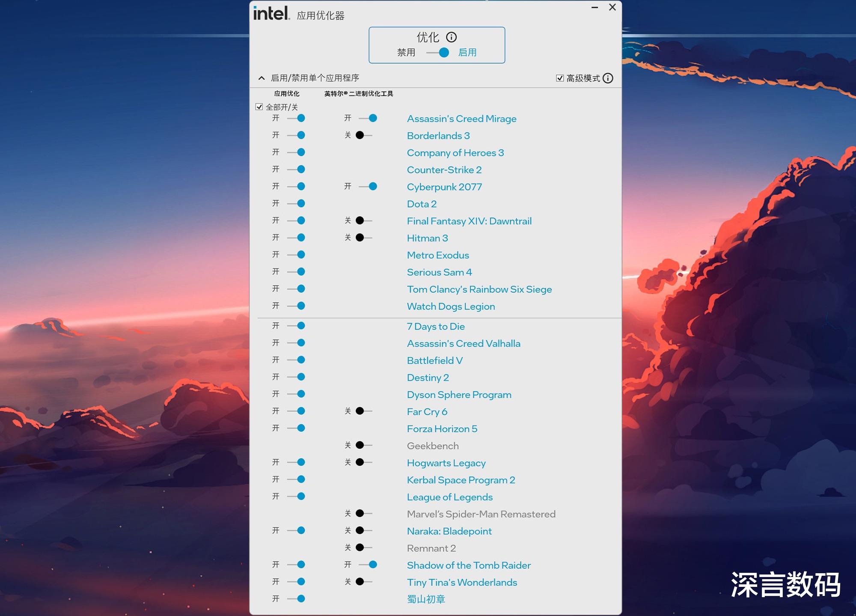Open the Assassin's Creed Mirage link

pos(461,119)
